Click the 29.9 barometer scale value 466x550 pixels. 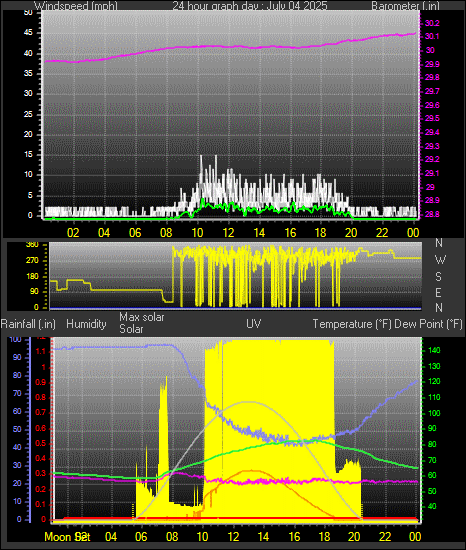pyautogui.click(x=432, y=64)
